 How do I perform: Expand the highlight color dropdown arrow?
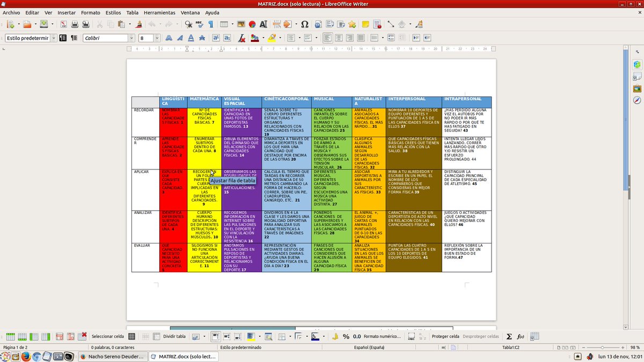(x=281, y=38)
